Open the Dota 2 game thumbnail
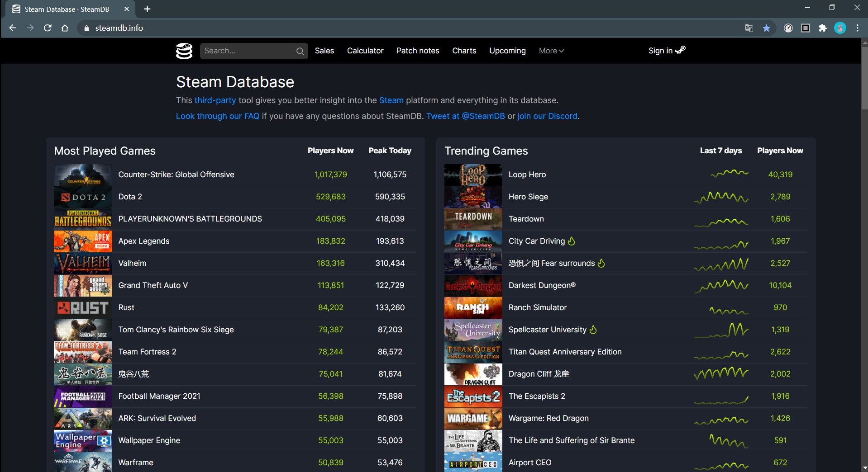868x472 pixels. (83, 197)
